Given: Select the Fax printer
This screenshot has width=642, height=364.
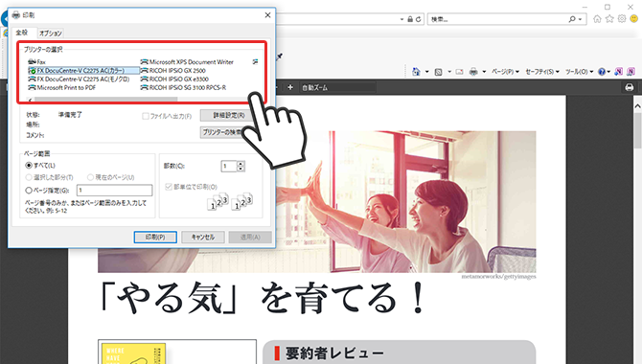Looking at the screenshot, I should pos(36,62).
